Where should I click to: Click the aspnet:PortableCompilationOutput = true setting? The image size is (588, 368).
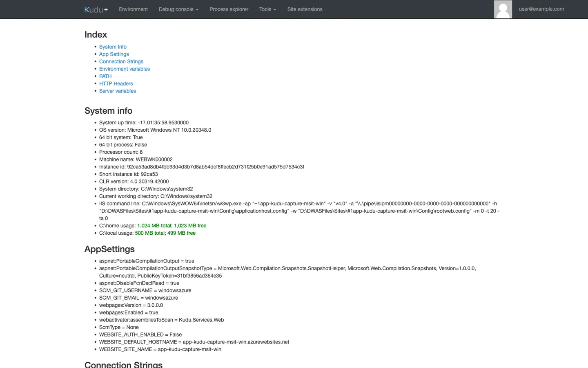point(147,261)
